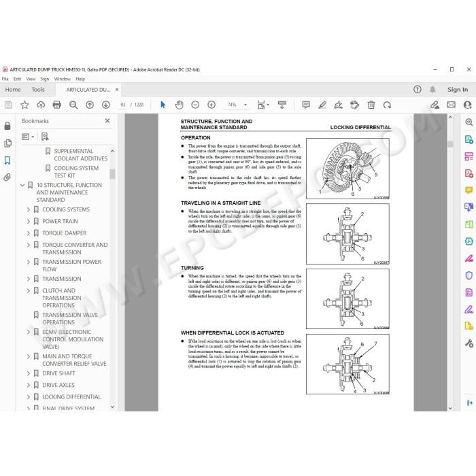Open more tools wrench icon
Viewport: 476px width, 476px height.
tap(469, 343)
